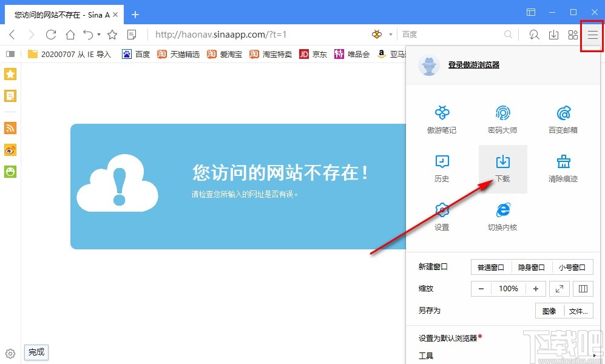Open the 百度 bookmark
This screenshot has height=364, width=605.
(136, 54)
